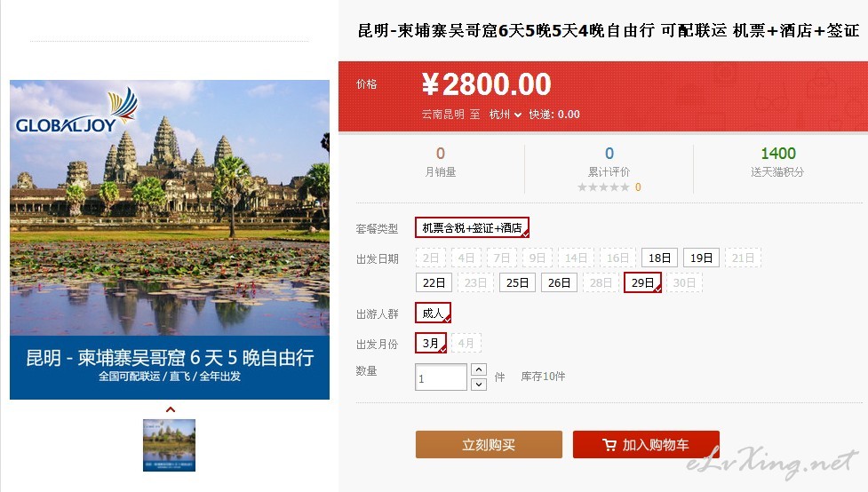This screenshot has width=868, height=492.
Task: Toggle the 成人 traveler group option
Action: 433,313
